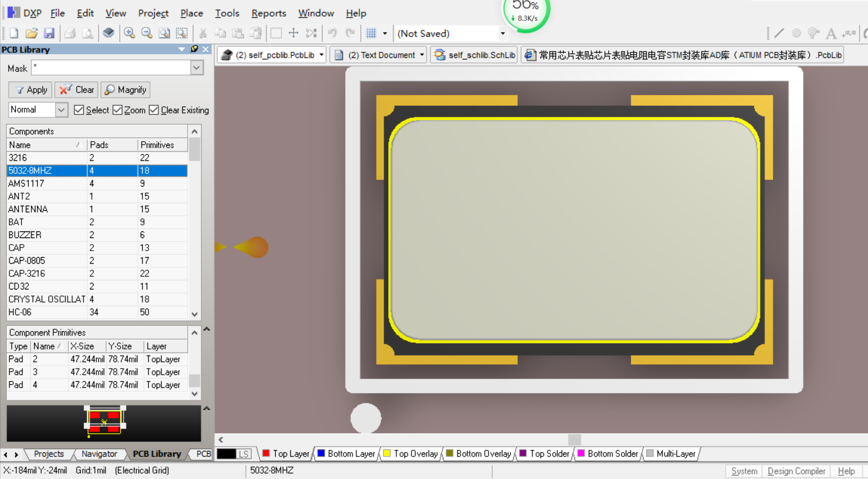Open the Tools menu
The height and width of the screenshot is (479, 868).
(x=227, y=13)
